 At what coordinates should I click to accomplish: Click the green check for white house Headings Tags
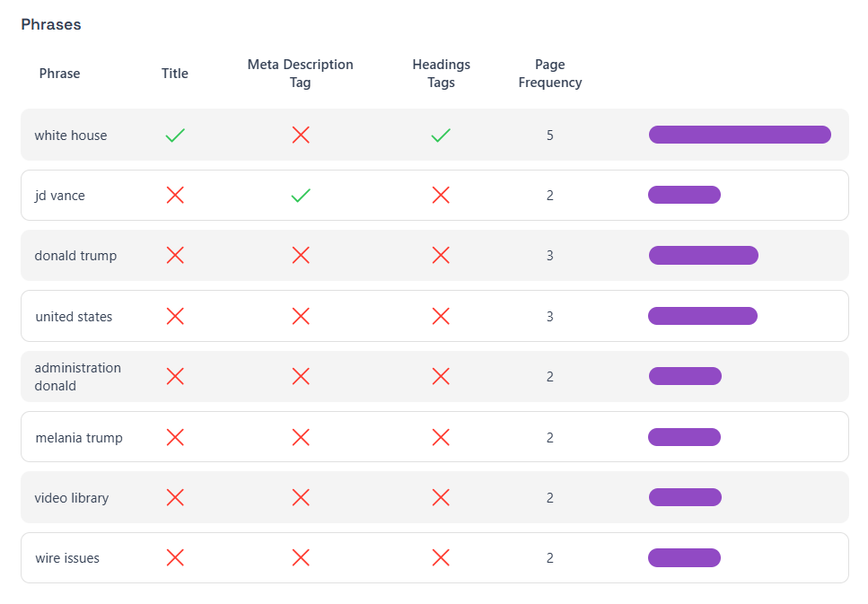[441, 136]
